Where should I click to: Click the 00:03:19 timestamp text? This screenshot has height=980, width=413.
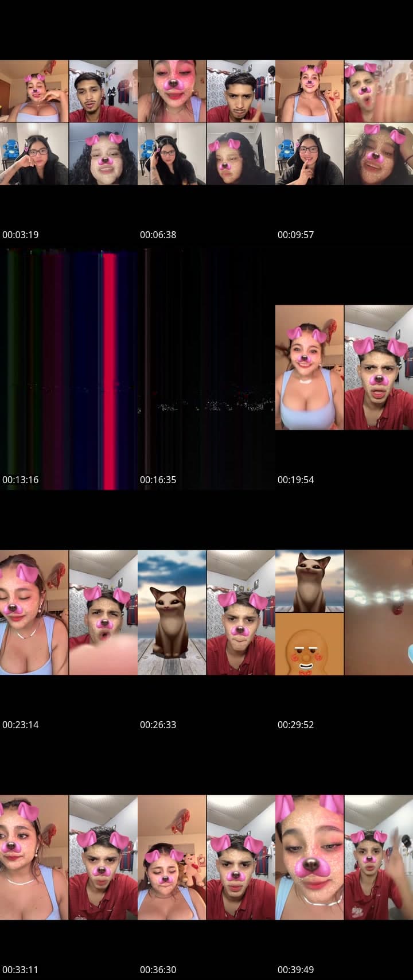[x=21, y=235]
